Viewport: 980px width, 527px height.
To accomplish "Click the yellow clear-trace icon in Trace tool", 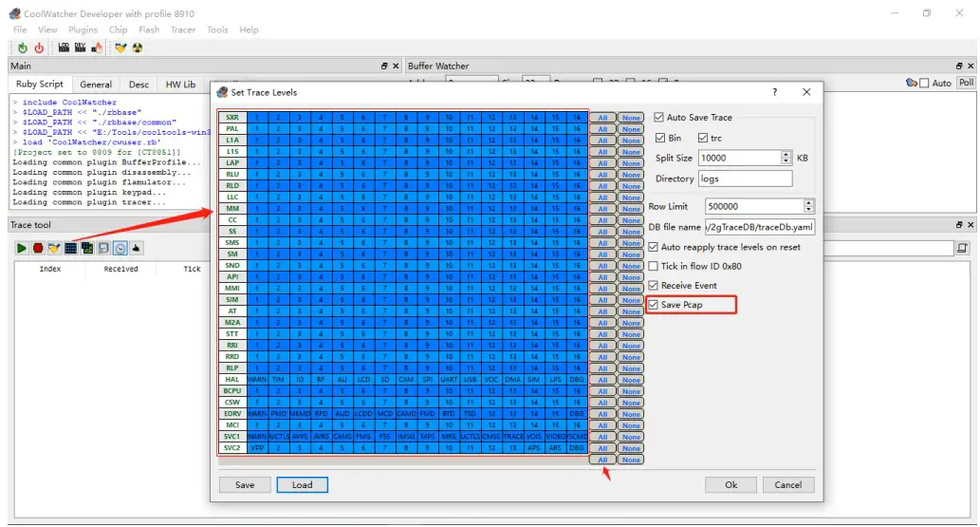I will point(54,249).
